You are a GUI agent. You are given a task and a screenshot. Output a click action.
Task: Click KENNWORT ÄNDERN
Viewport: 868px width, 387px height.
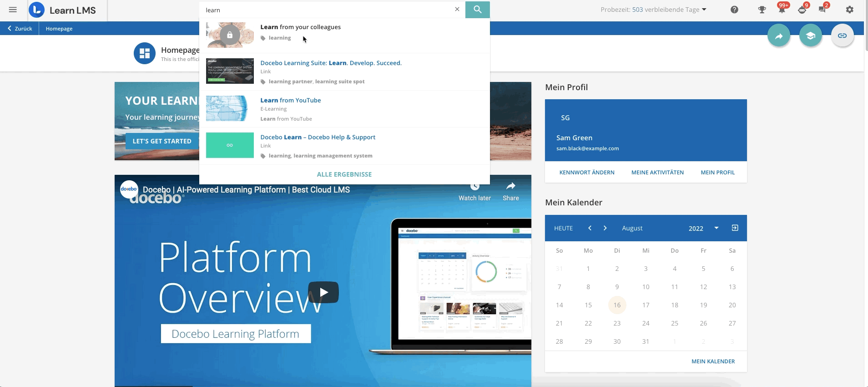587,172
